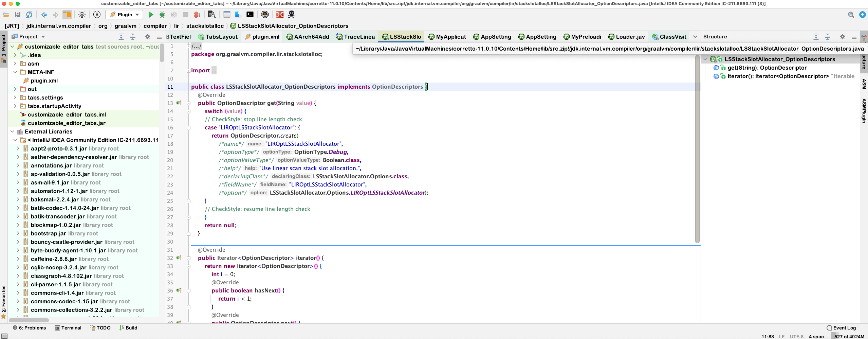This screenshot has width=868, height=339.
Task: Switch to the TraceLinea editor tab
Action: pyautogui.click(x=356, y=37)
